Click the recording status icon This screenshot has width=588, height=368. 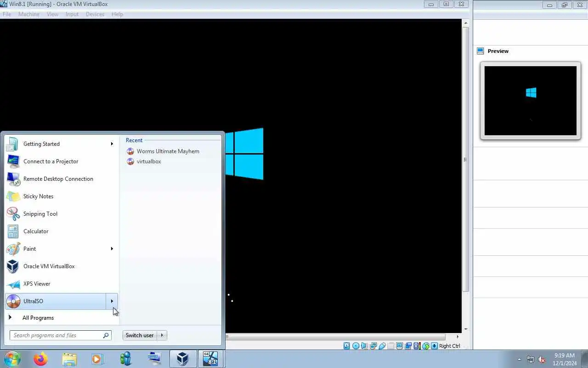coord(408,346)
